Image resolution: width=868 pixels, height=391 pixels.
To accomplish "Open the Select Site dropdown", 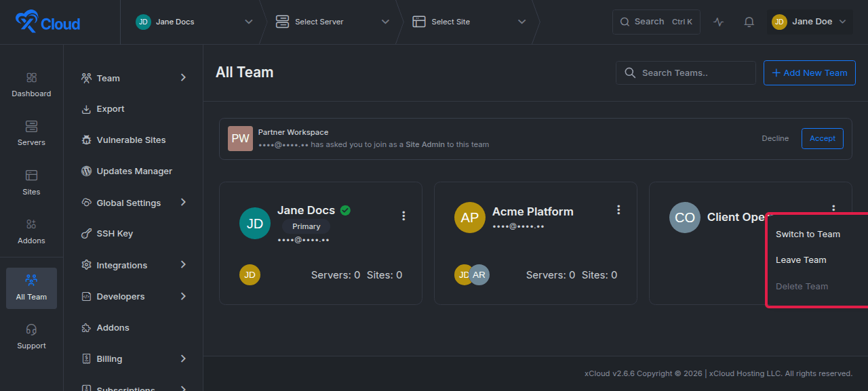I will (469, 22).
